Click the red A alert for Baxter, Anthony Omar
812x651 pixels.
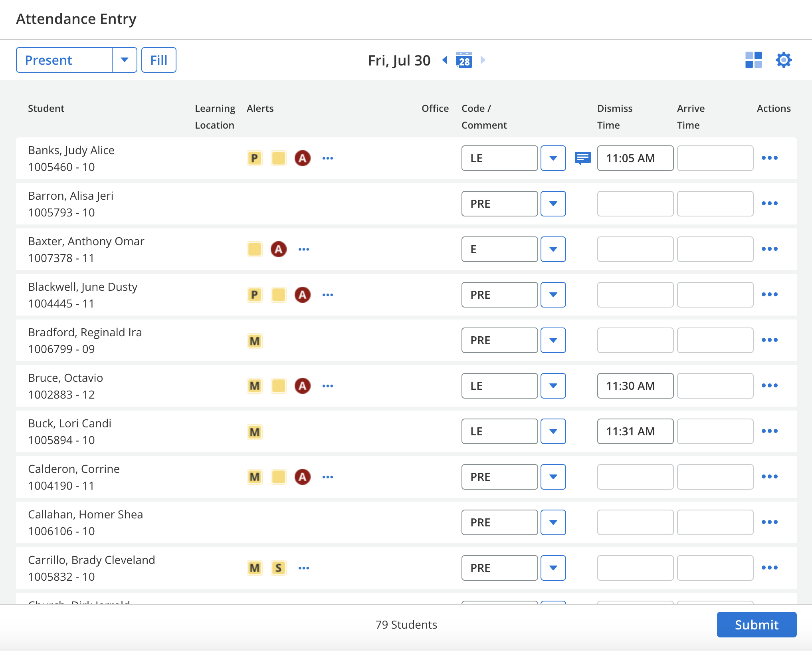[x=279, y=249]
